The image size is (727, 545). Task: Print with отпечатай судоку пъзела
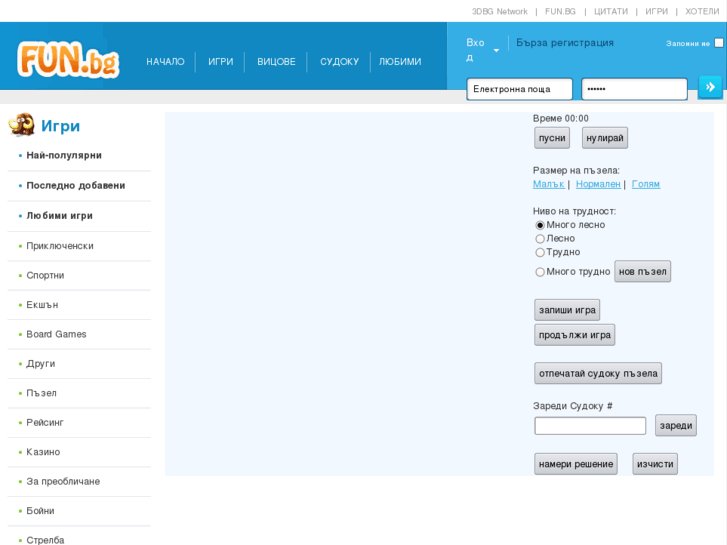pyautogui.click(x=598, y=373)
